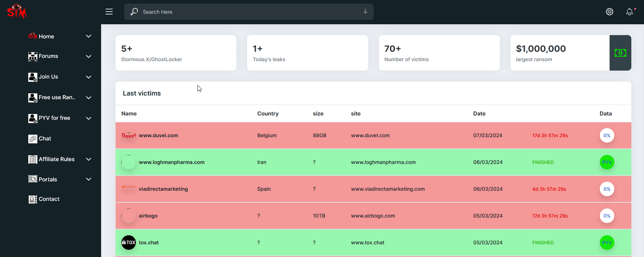Click the Date column header
This screenshot has width=644, height=257.
pyautogui.click(x=479, y=114)
